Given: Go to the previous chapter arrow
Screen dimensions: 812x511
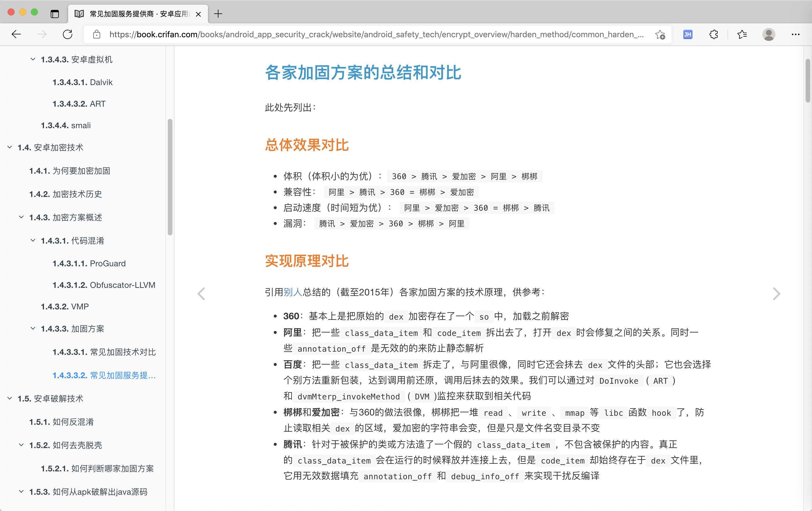Looking at the screenshot, I should [201, 293].
